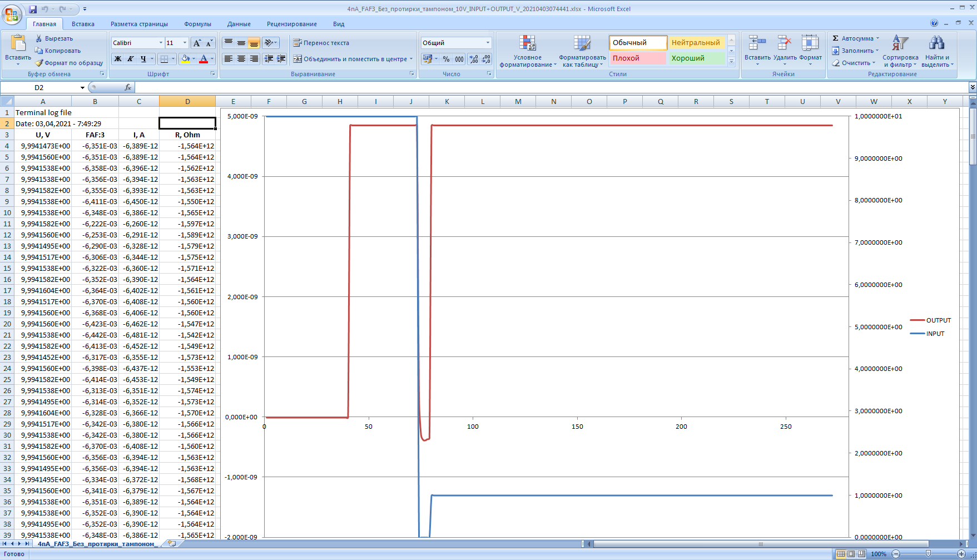Screen dimensions: 977x560
Task: Open Name Box dropdown showing D2
Action: (82, 87)
